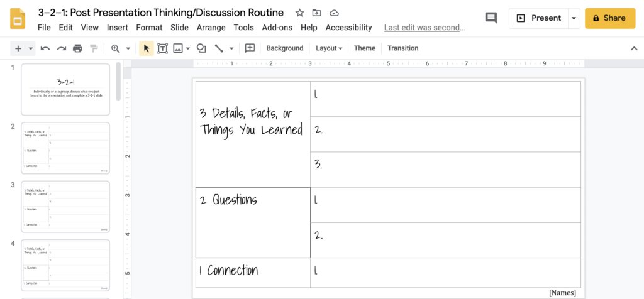Screen dimensions: 644x299
Task: Click the '2 Questions' cell
Action: pos(253,223)
